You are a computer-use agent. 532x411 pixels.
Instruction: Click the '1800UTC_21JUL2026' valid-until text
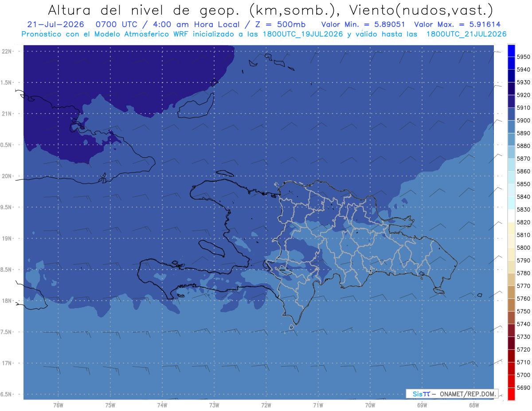[466, 34]
